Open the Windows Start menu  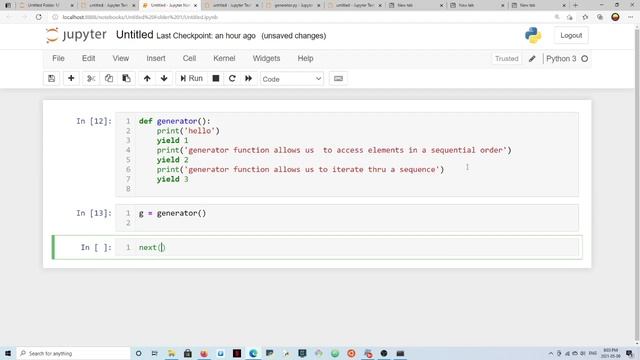click(8, 353)
